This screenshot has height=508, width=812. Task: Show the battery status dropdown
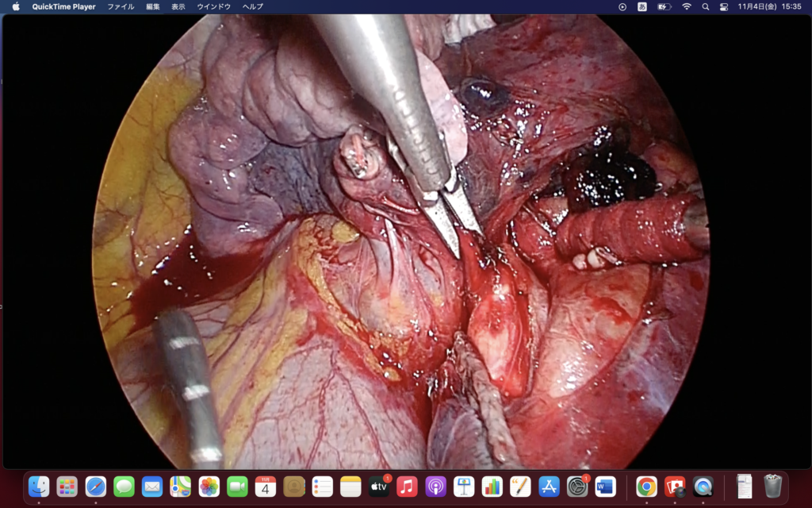(665, 6)
